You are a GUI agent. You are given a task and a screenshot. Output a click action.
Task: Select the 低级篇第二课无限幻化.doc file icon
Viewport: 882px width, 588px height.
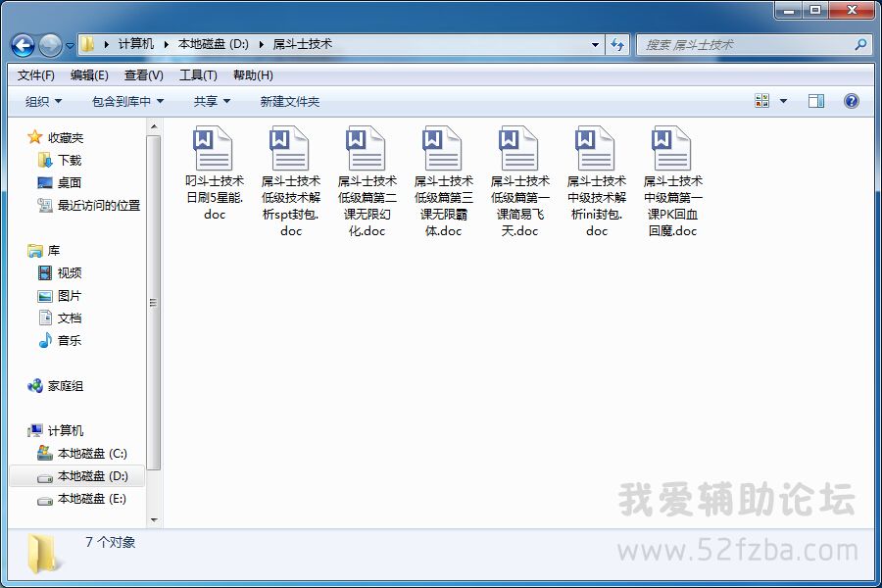pyautogui.click(x=367, y=148)
